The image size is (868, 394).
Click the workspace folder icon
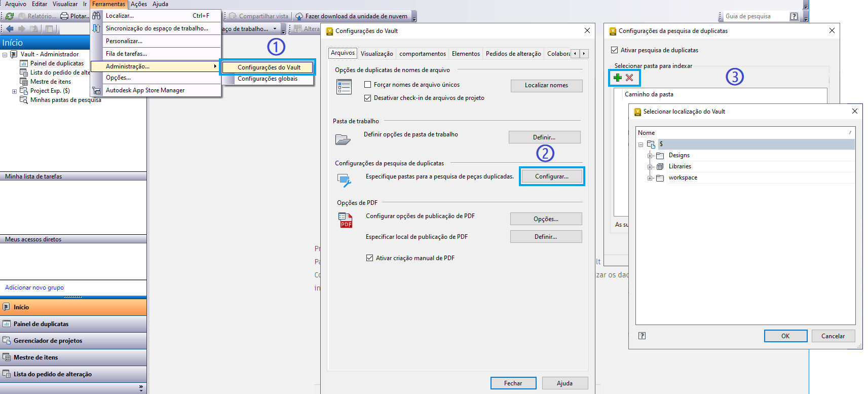(660, 178)
